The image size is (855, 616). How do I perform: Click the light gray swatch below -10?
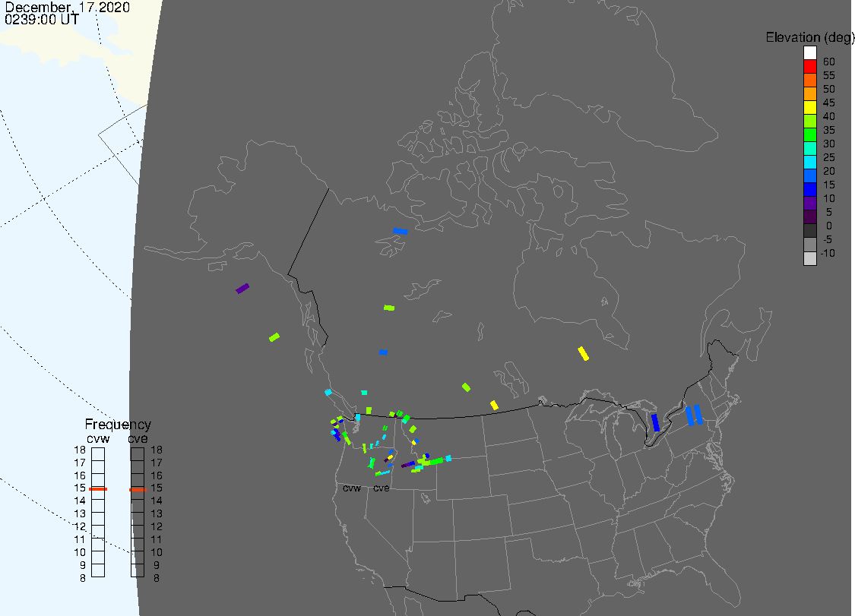(x=809, y=258)
